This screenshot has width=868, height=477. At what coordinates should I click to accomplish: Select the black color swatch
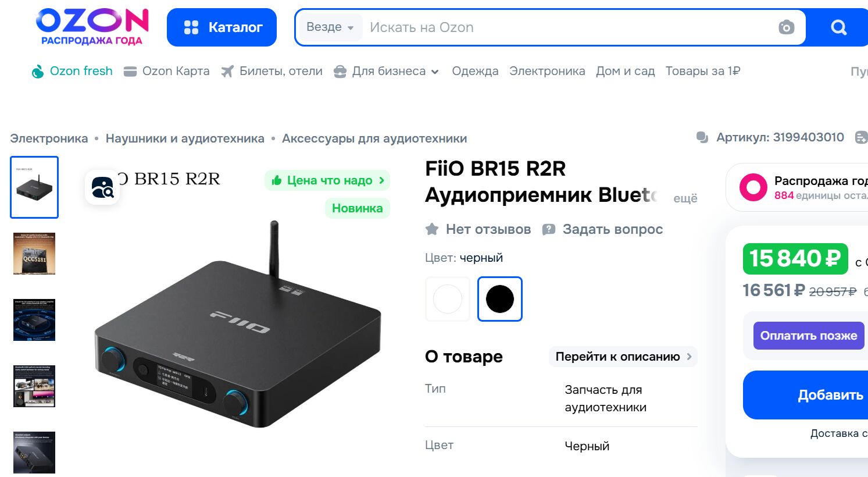tap(500, 299)
